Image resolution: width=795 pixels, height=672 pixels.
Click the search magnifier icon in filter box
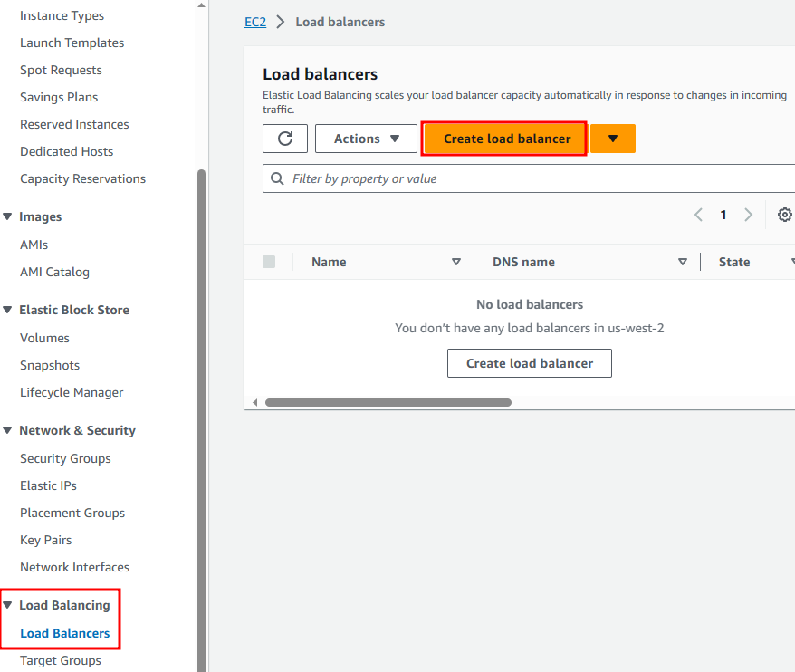[x=277, y=178]
